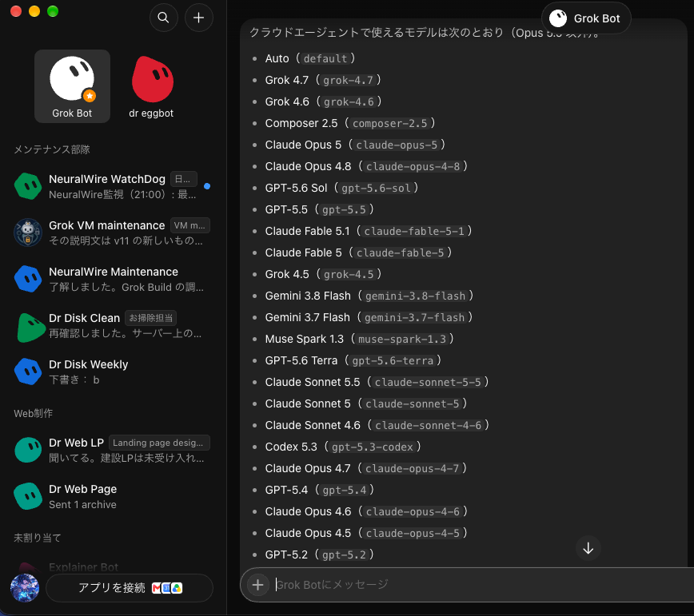Open Dr Disk Clean conversation
Image resolution: width=694 pixels, height=616 pixels.
pos(113,325)
